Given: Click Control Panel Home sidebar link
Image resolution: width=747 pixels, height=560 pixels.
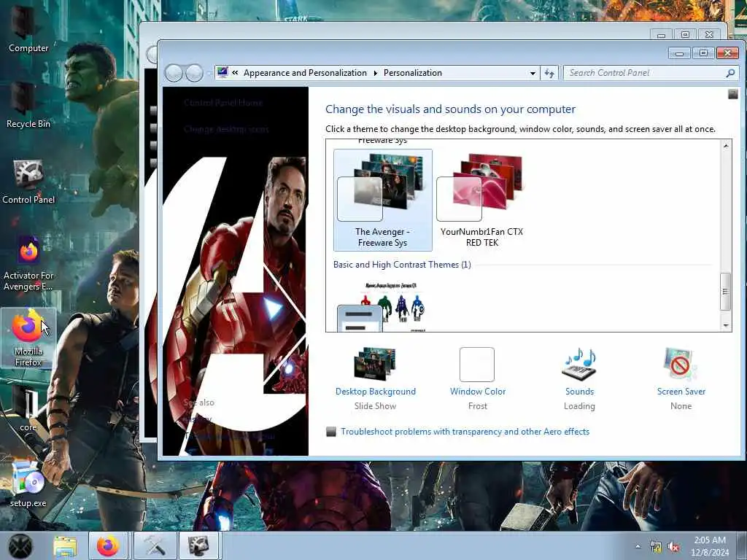Looking at the screenshot, I should (x=223, y=102).
